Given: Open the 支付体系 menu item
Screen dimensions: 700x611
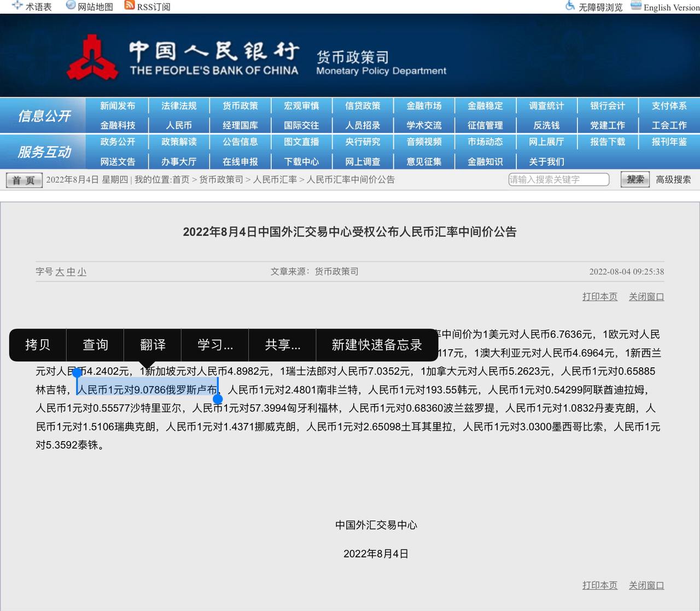Looking at the screenshot, I should (x=669, y=105).
